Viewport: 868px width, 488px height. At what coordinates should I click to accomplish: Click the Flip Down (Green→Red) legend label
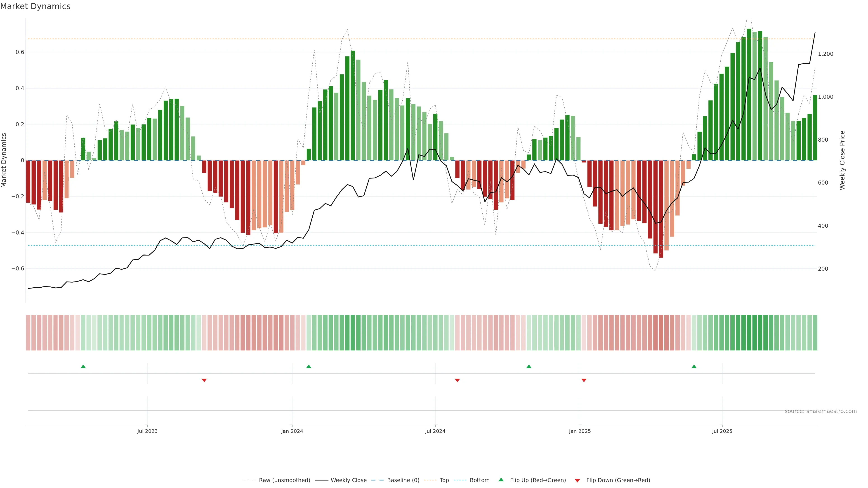(x=618, y=480)
